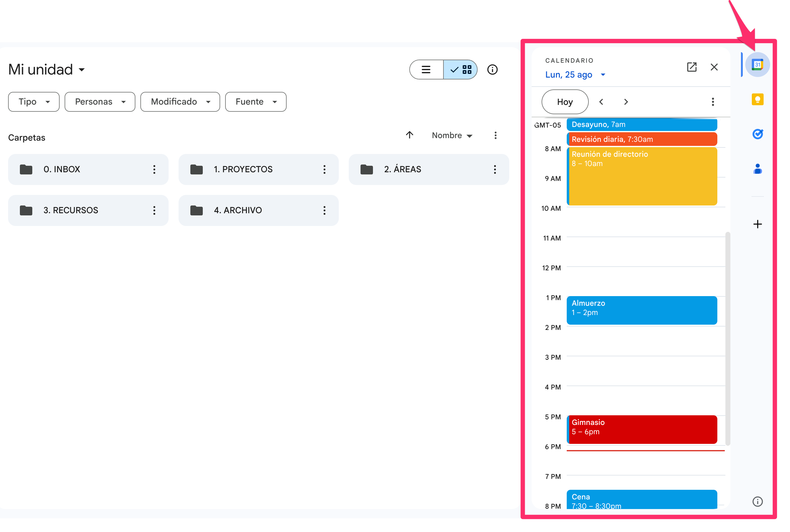Go to next day in calendar
Image resolution: width=790 pixels, height=532 pixels.
[x=626, y=102]
